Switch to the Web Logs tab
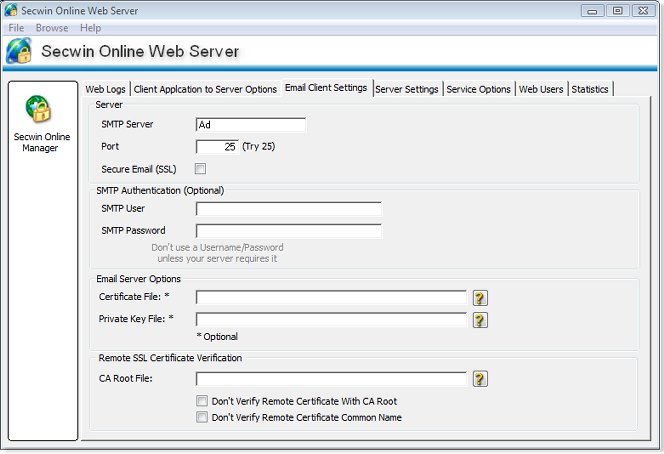 click(107, 89)
